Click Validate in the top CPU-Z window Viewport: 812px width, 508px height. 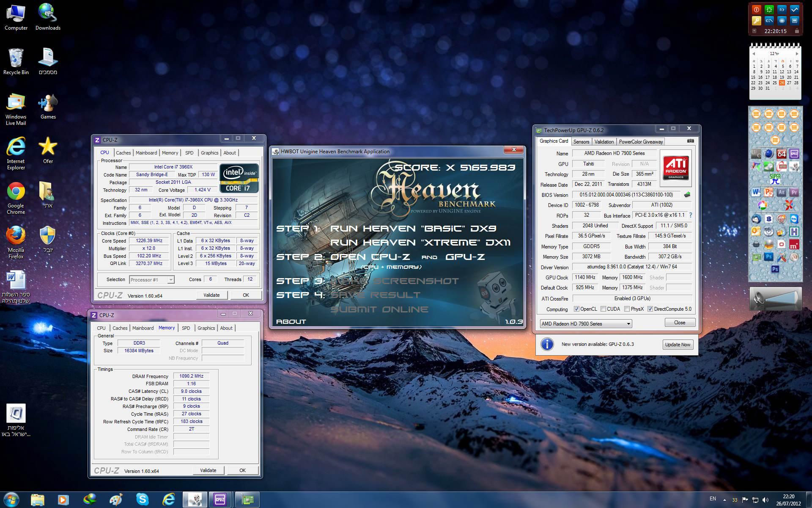211,295
